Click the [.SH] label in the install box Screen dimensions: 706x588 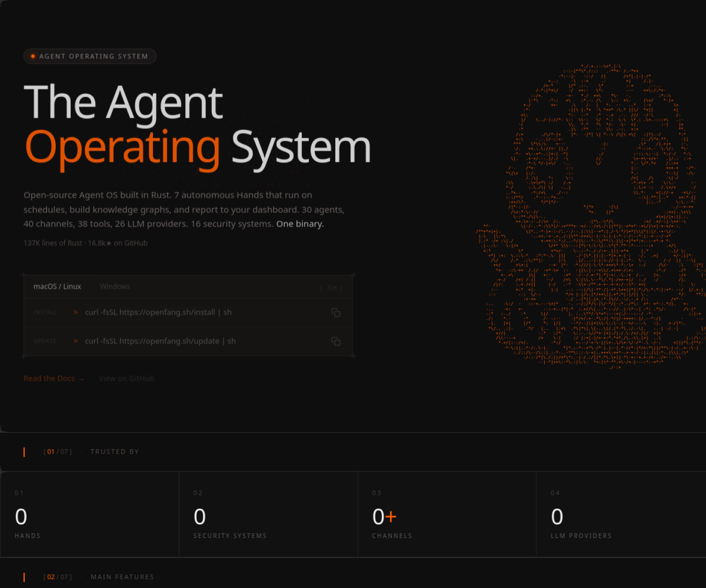click(331, 288)
